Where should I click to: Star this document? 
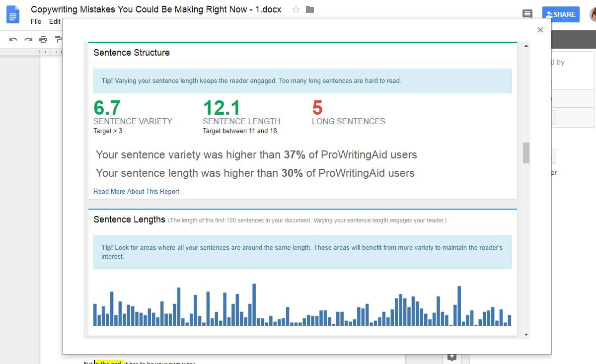296,9
